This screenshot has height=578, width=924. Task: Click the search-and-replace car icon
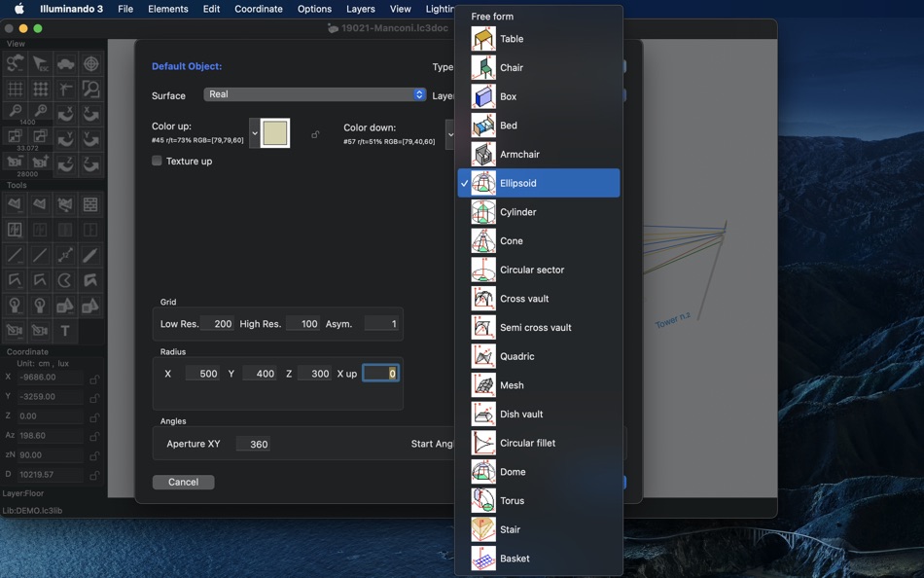(15, 63)
